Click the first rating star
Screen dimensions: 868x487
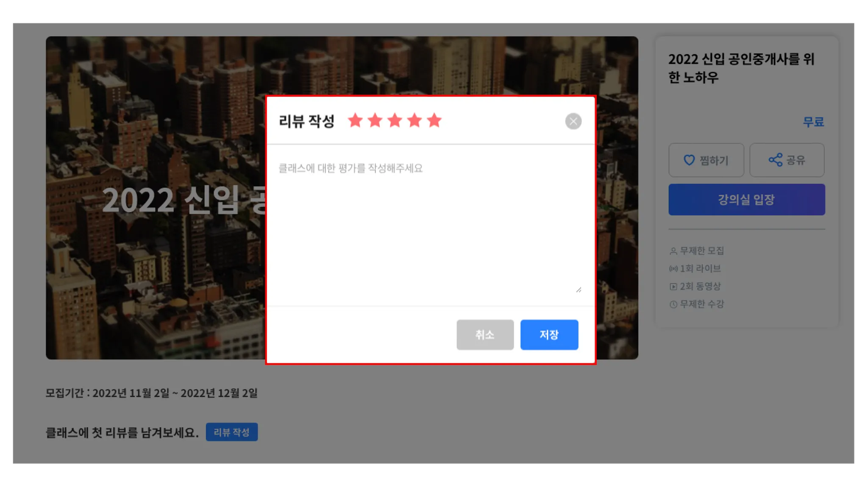point(355,121)
